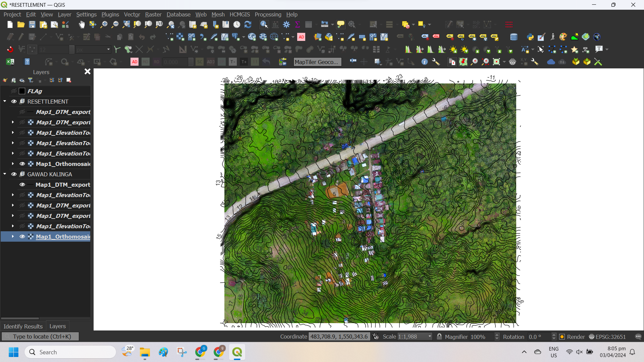Open the Python console icon
Viewport: 644px width, 362px height.
[530, 37]
